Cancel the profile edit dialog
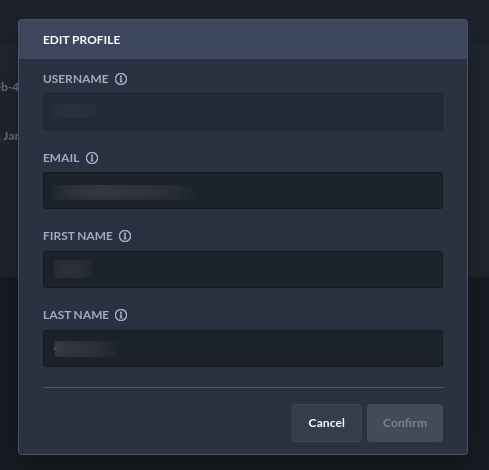489x470 pixels. pyautogui.click(x=327, y=423)
